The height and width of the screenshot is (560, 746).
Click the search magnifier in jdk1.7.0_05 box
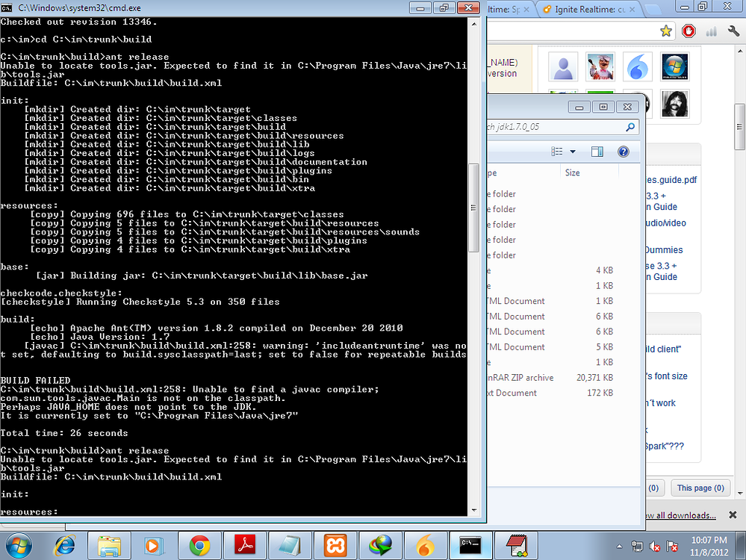coord(630,127)
